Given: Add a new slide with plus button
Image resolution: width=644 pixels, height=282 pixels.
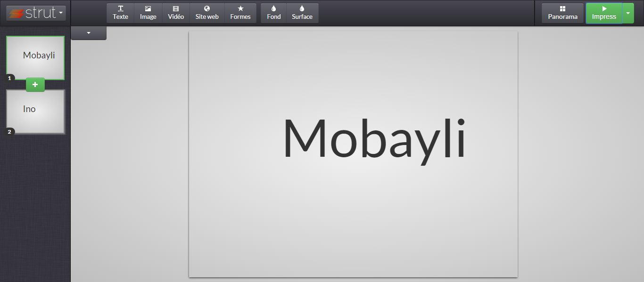Looking at the screenshot, I should [x=35, y=85].
